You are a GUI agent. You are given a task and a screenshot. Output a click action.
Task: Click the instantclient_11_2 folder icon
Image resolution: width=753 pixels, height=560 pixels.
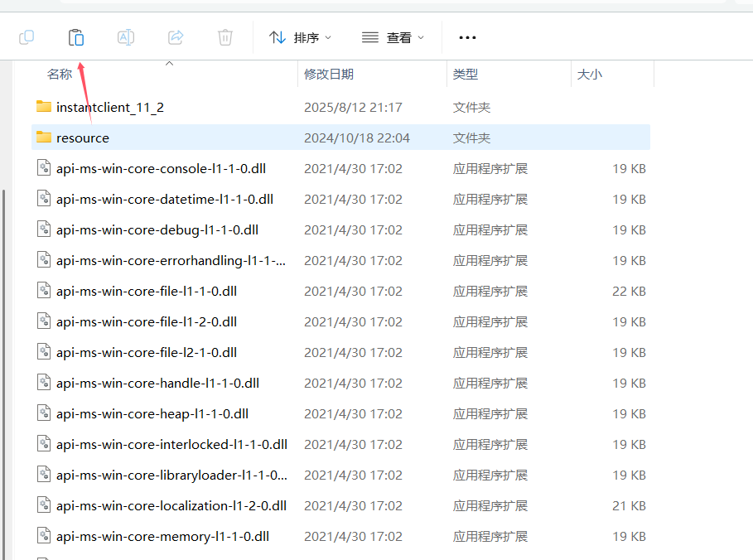[x=44, y=106]
